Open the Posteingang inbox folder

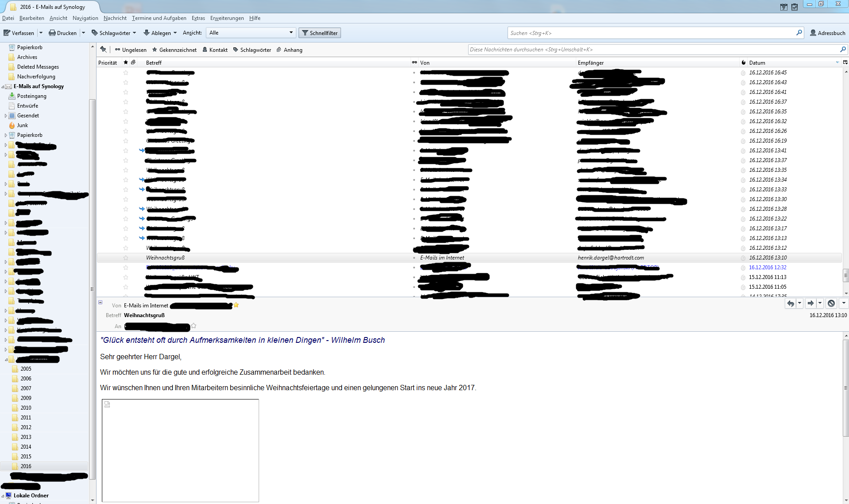[31, 96]
